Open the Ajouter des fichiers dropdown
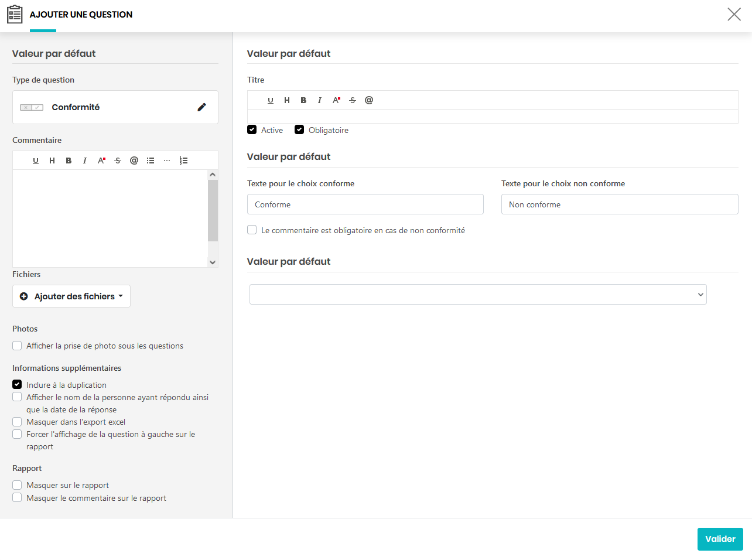 click(71, 296)
